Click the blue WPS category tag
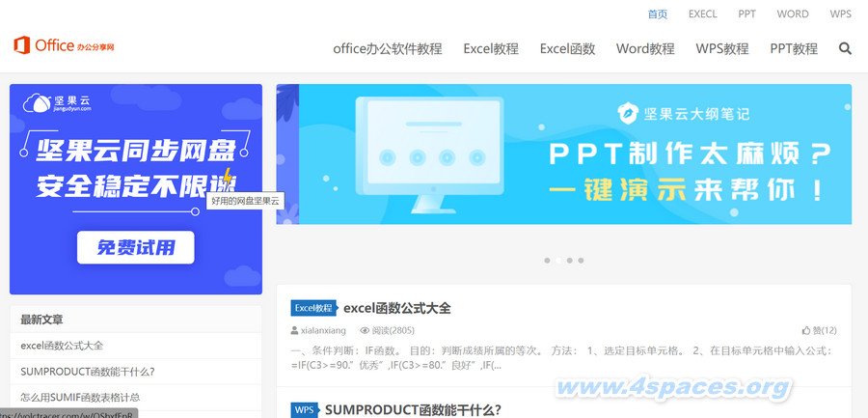 click(x=304, y=409)
